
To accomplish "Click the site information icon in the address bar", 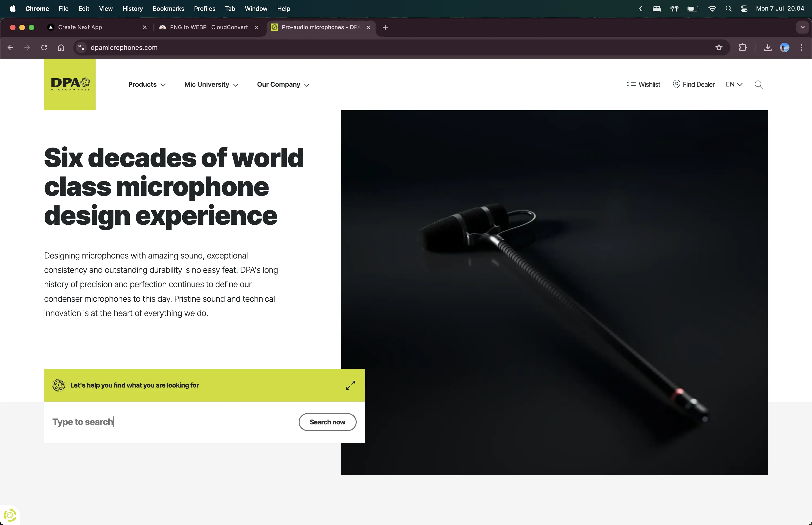I will (81, 47).
